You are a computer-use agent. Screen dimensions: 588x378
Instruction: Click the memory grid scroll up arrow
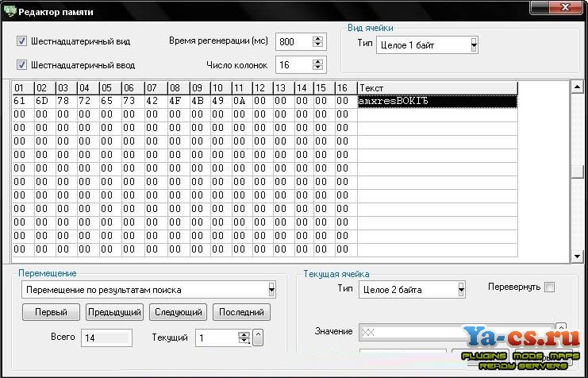pyautogui.click(x=577, y=87)
